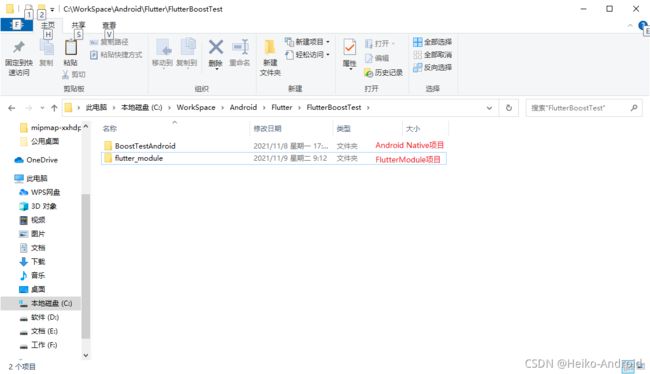Open 3D Objects in sidebar
This screenshot has height=374, width=650.
click(x=38, y=206)
